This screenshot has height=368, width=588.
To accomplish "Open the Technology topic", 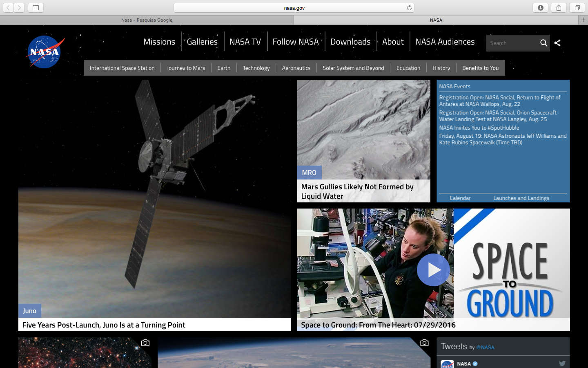I will coord(256,68).
